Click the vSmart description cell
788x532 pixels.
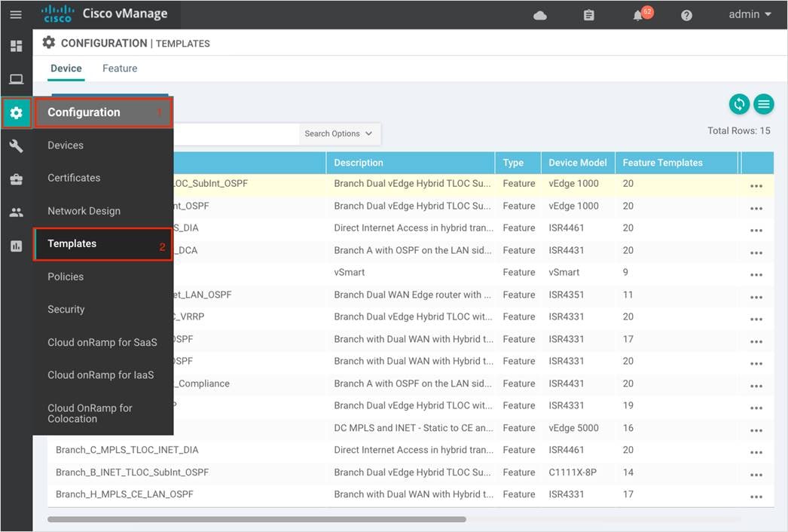point(350,273)
